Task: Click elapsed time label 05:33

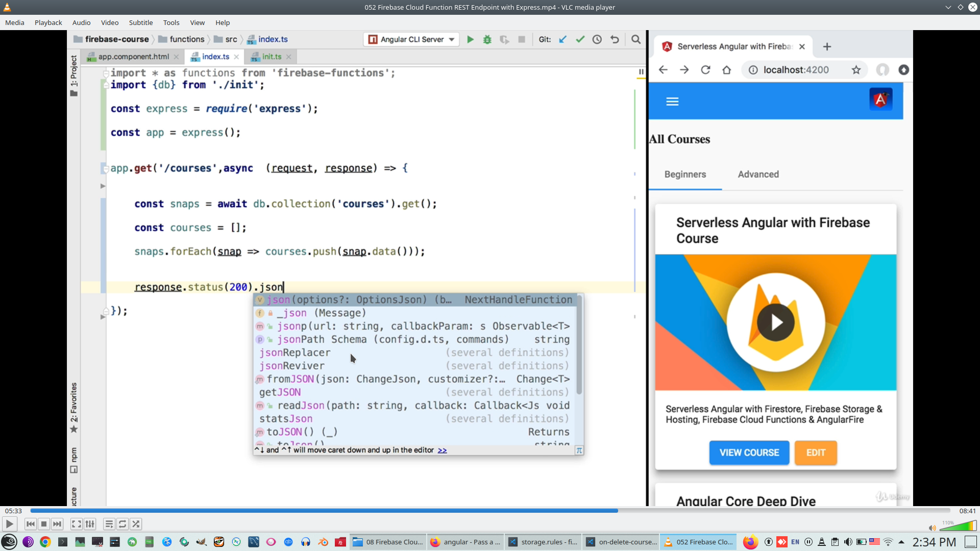Action: (13, 511)
